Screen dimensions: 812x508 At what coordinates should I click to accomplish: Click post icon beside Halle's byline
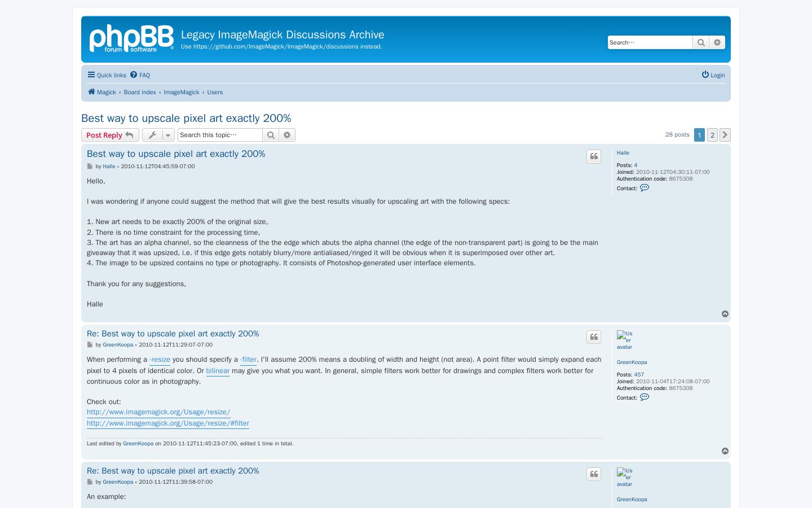click(x=90, y=167)
